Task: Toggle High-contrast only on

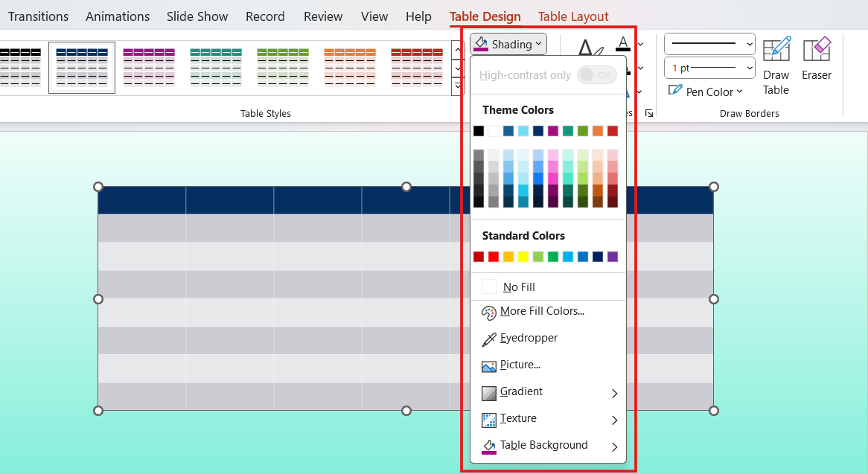Action: pos(596,74)
